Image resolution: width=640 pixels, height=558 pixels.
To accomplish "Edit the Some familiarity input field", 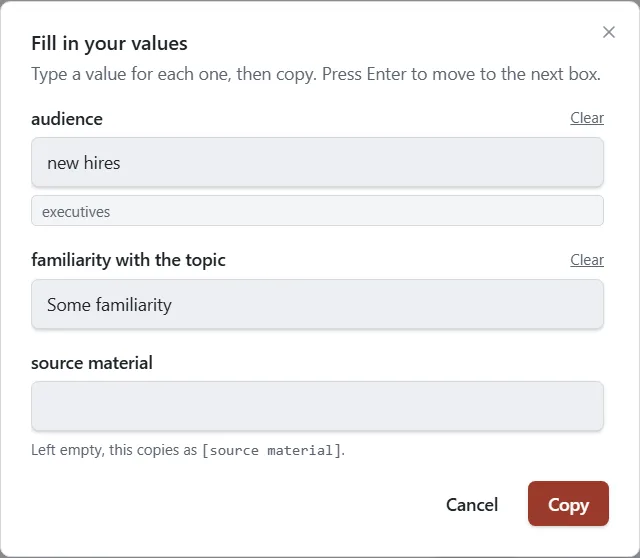I will 318,304.
